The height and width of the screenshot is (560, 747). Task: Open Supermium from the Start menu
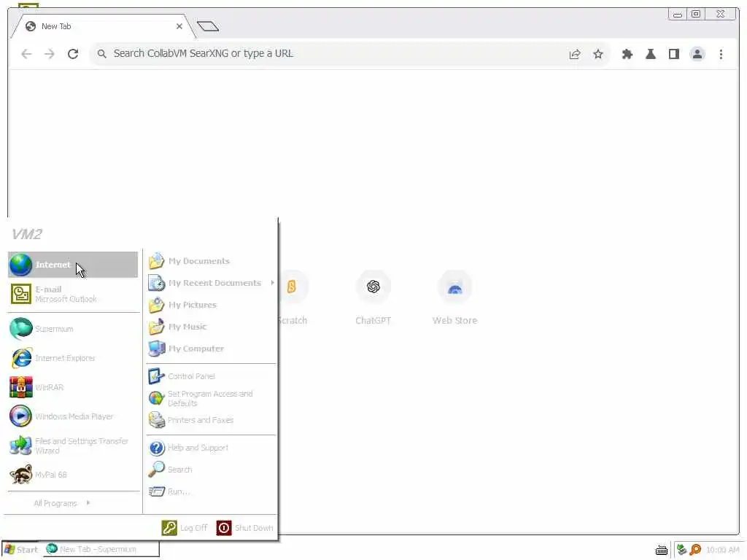pyautogui.click(x=73, y=329)
